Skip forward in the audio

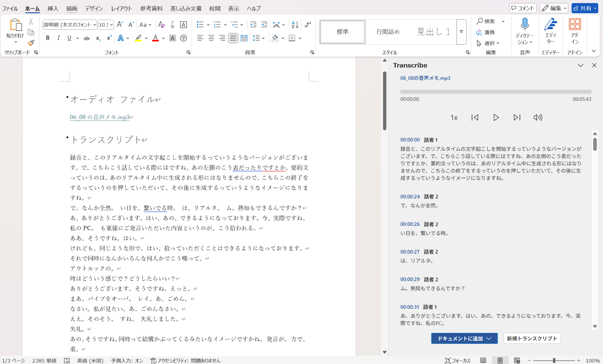tap(517, 117)
